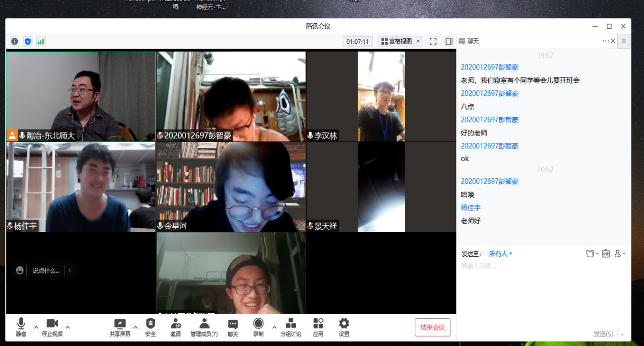Image resolution: width=644 pixels, height=346 pixels.
Task: Check network quality green bars icon
Action: [41, 42]
